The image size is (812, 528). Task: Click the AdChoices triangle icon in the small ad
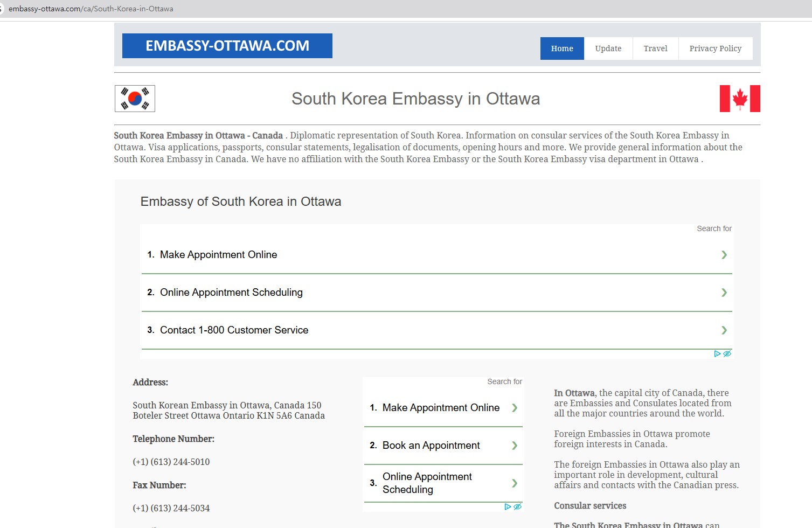coord(508,507)
